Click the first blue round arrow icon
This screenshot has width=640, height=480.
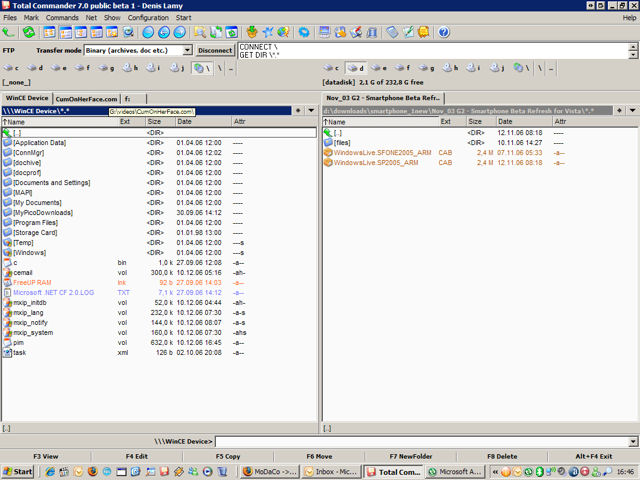[148, 32]
